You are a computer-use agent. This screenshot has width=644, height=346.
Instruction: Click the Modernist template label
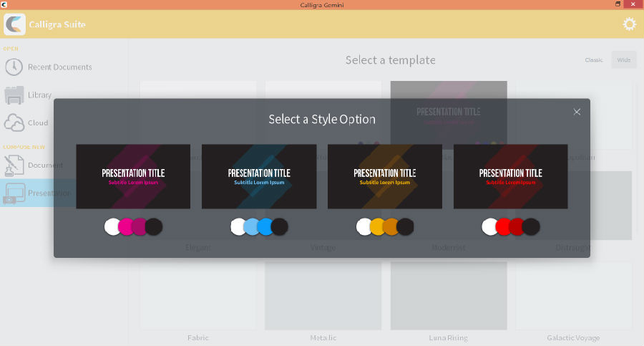449,248
